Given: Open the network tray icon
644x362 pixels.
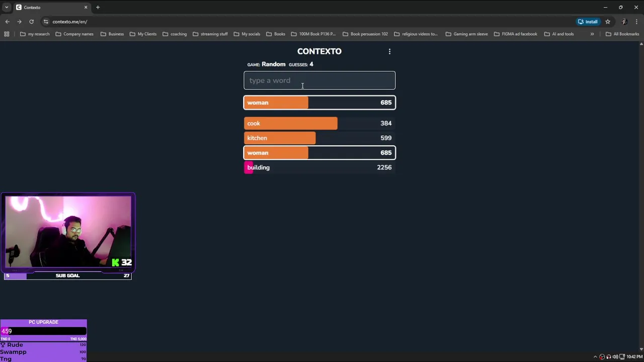Looking at the screenshot, I should [622, 357].
